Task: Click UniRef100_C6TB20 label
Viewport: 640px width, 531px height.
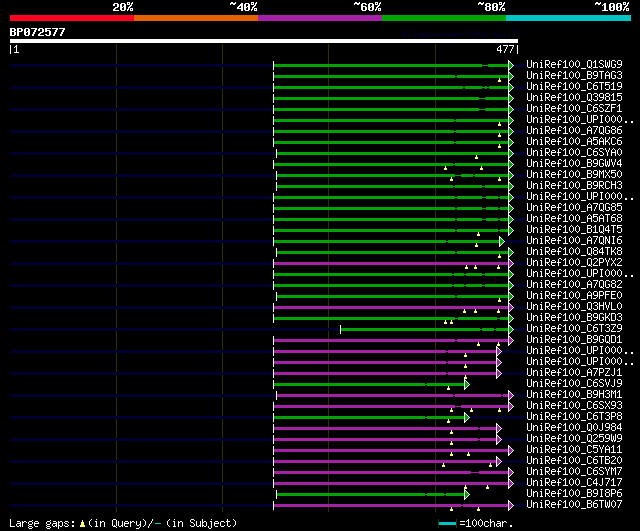Action: (574, 461)
